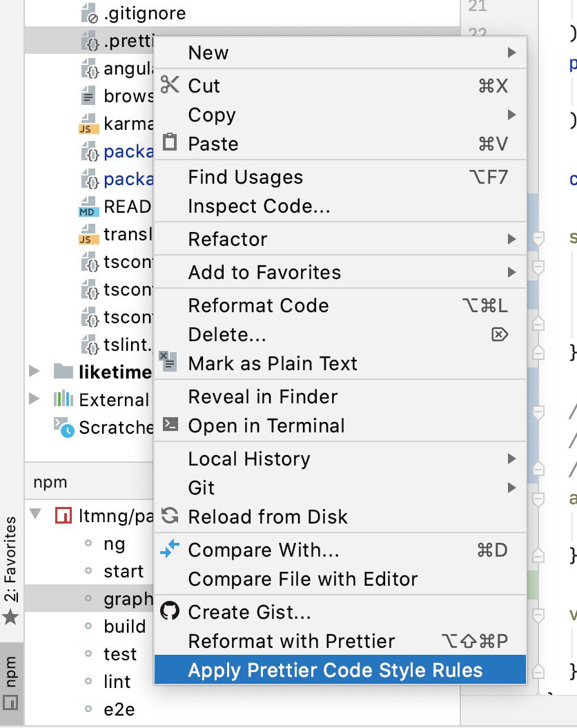Click the Open in Terminal icon
The height and width of the screenshot is (728, 577).
point(170,424)
